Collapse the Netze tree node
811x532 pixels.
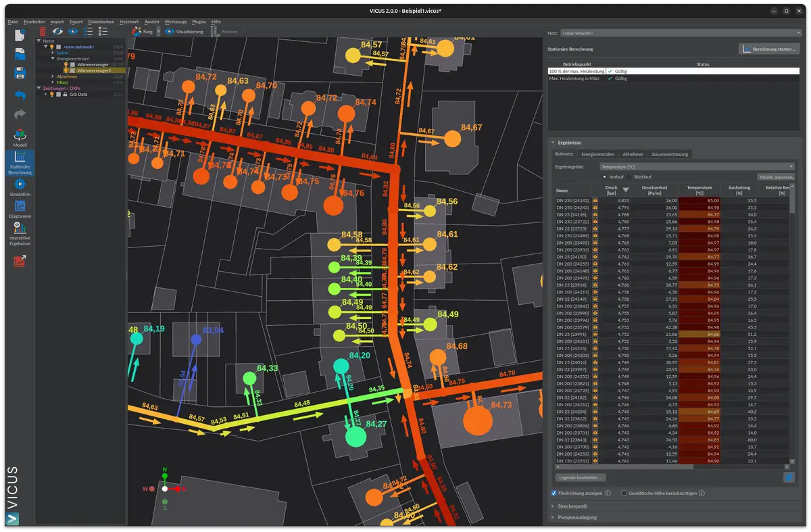(39, 41)
